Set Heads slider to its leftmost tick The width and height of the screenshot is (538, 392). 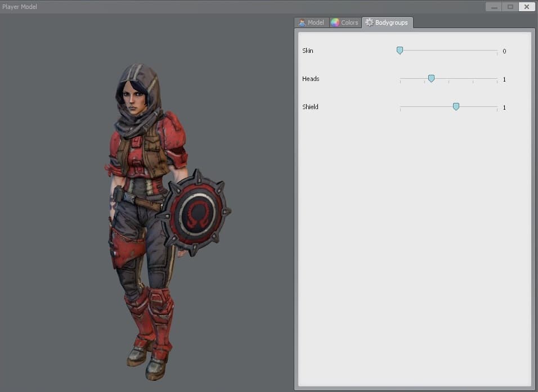400,79
